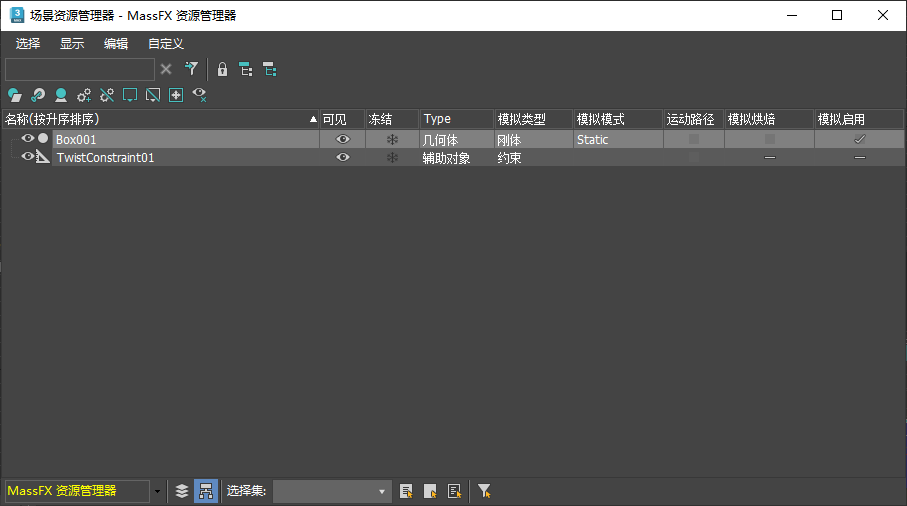Screen dimensions: 907x506
Task: Sort by the 可见 column header
Action: click(342, 119)
